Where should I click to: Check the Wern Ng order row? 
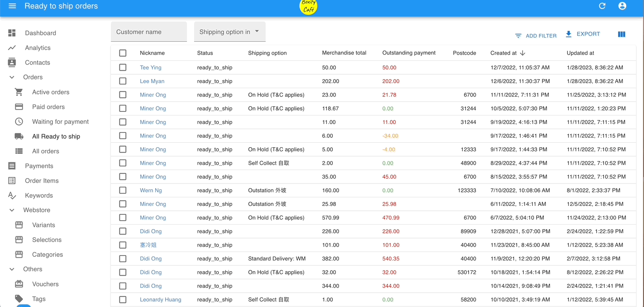pos(123,190)
